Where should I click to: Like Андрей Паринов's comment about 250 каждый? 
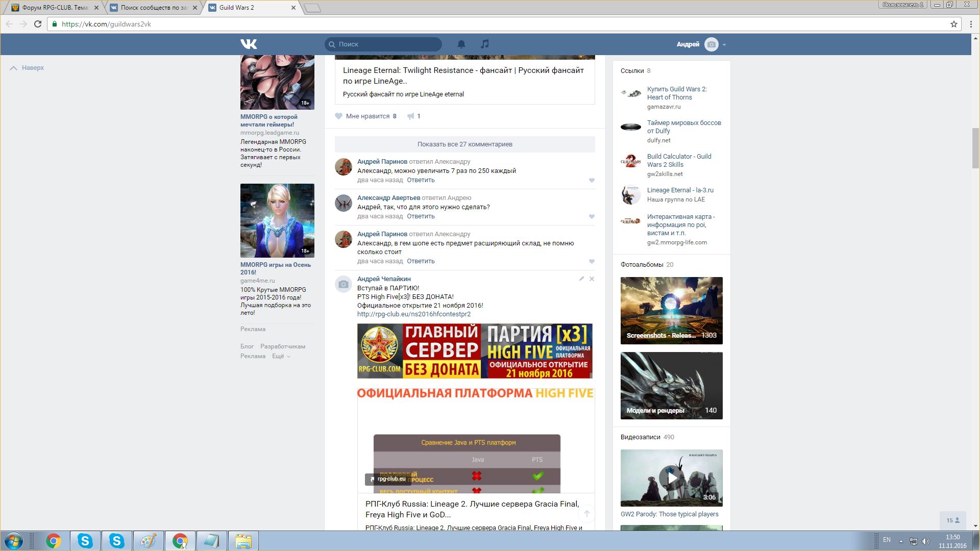point(592,181)
